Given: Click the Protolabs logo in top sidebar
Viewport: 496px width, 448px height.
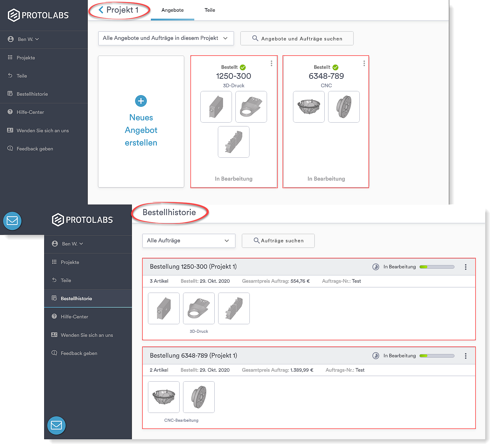Looking at the screenshot, I should tap(38, 15).
